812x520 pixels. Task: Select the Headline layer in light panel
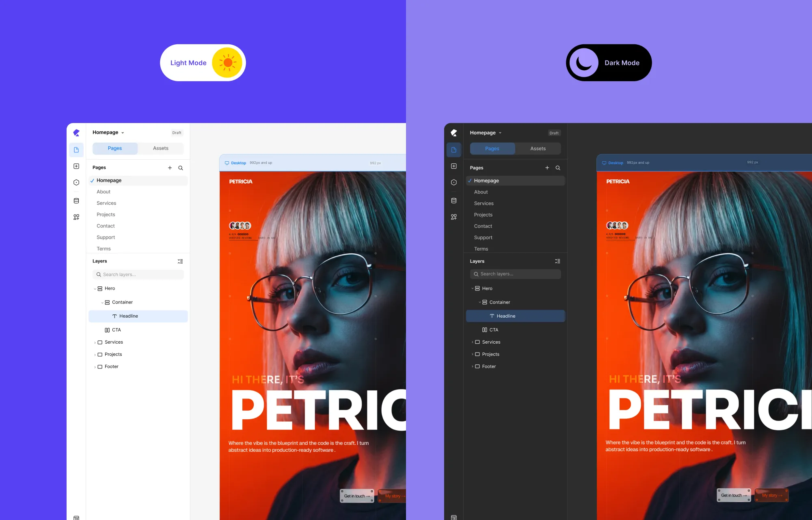click(138, 316)
